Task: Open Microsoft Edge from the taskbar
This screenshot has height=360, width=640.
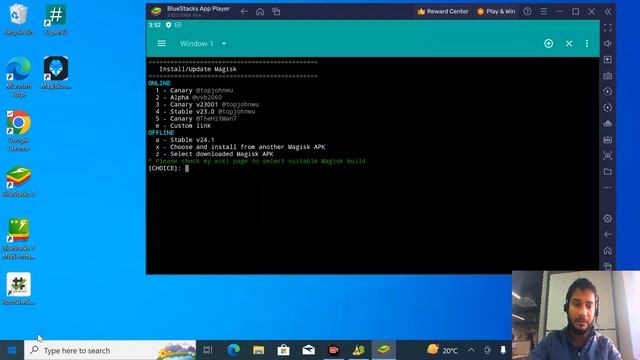Action: [233, 350]
